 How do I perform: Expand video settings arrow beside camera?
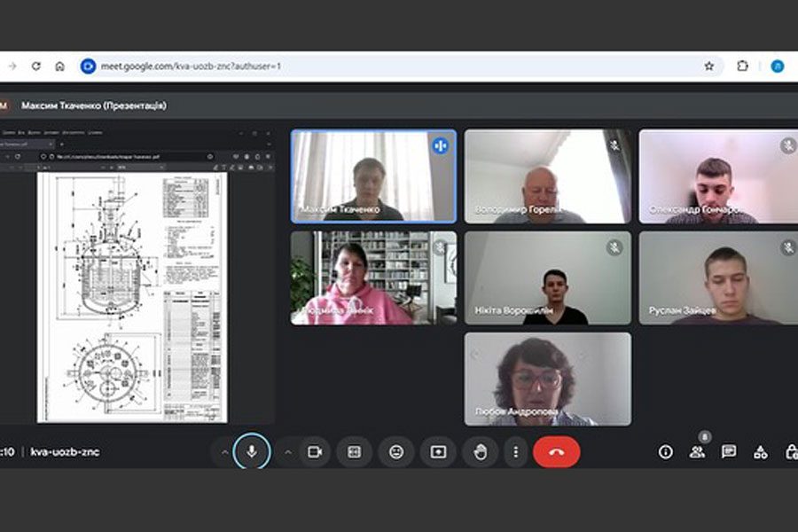tap(287, 452)
